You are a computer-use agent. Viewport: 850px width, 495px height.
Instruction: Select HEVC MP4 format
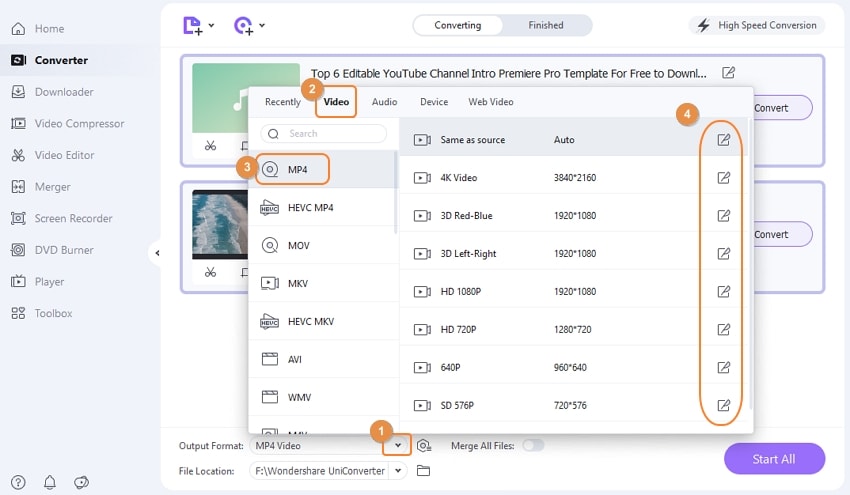[x=324, y=208]
